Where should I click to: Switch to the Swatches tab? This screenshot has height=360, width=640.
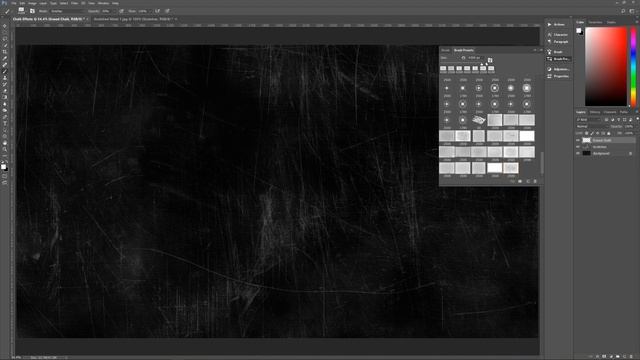(595, 22)
